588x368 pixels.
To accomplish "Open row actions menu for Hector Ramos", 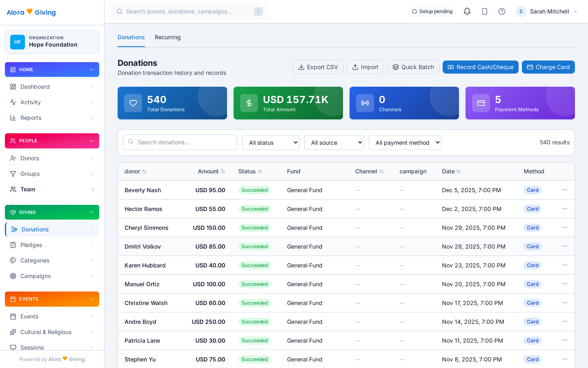I will click(x=565, y=209).
